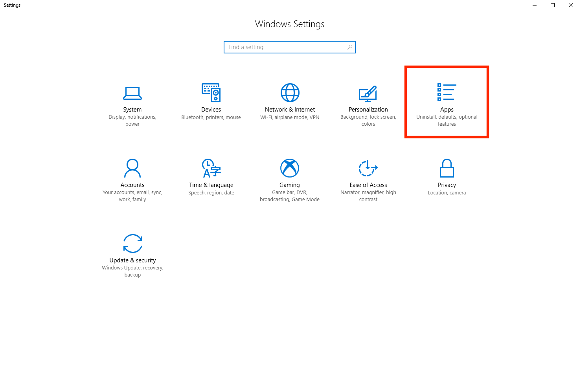Click the Update & security label

[x=133, y=260]
